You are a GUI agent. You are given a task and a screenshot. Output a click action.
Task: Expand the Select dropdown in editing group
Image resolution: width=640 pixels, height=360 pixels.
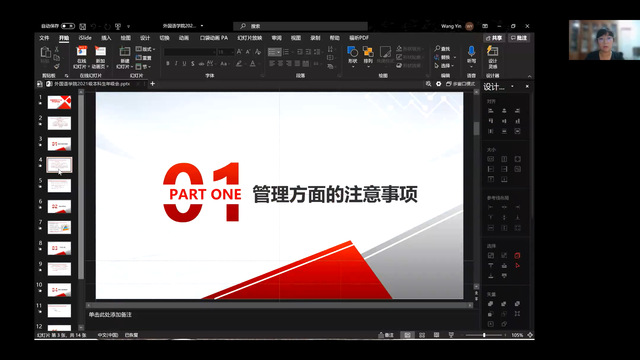click(x=444, y=66)
